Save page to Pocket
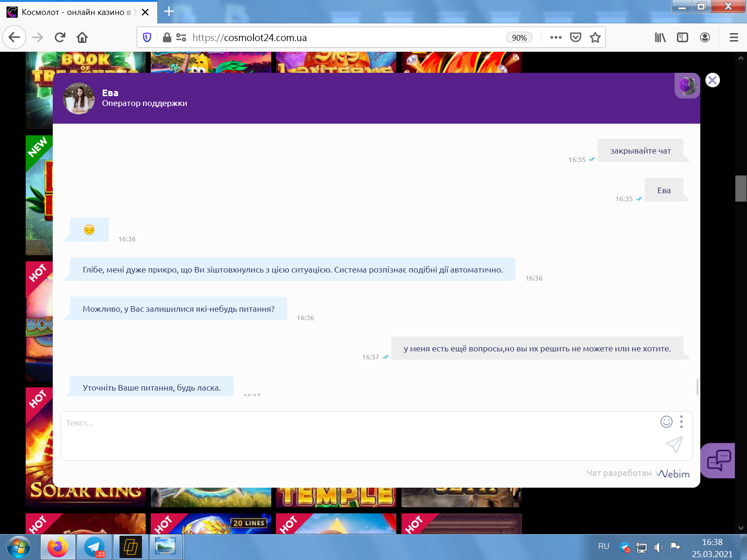Screen dimensions: 747x560 576,37
